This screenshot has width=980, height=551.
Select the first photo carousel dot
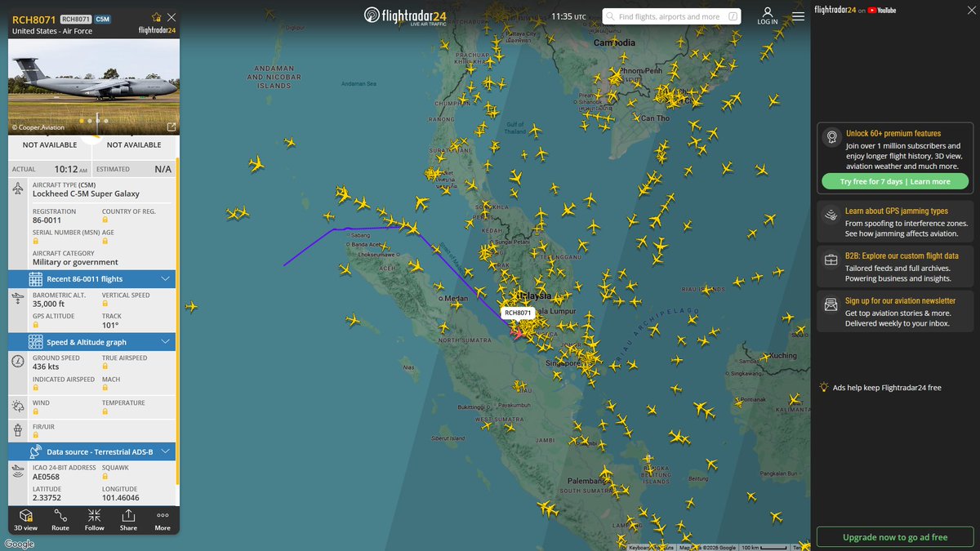pos(82,121)
